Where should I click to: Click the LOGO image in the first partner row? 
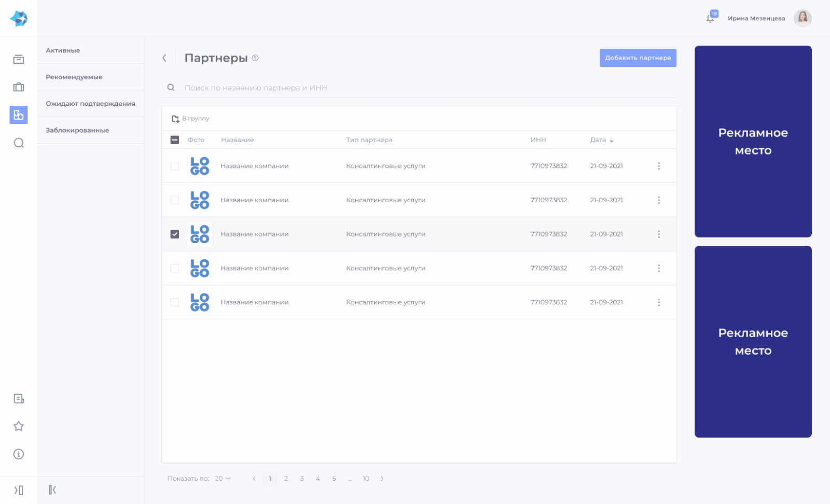pos(200,166)
